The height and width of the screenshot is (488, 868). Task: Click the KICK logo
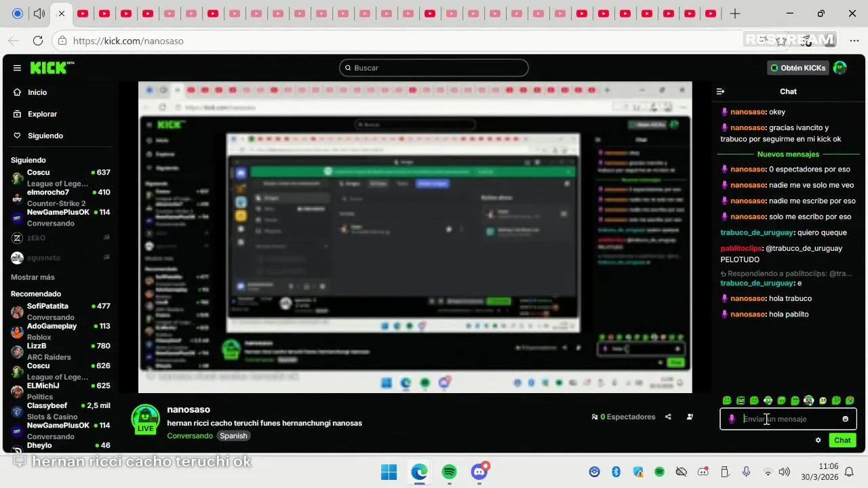[52, 68]
